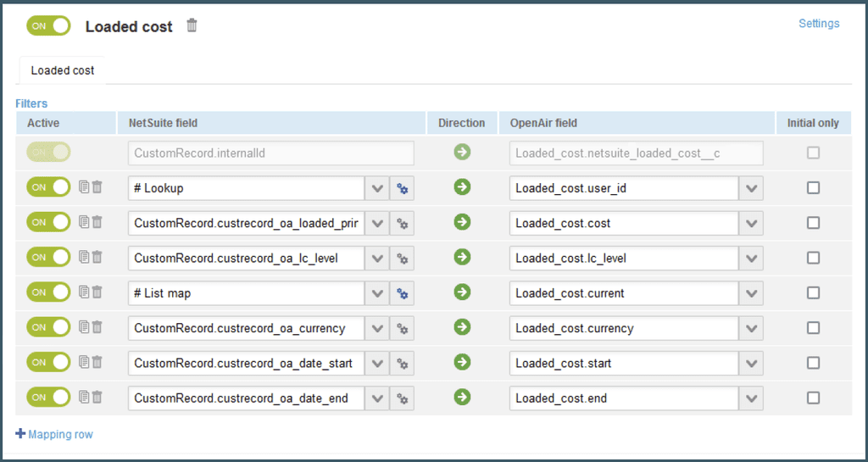This screenshot has width=868, height=462.
Task: Copy the custrecord_oa_date_start mapping row
Action: pos(84,363)
